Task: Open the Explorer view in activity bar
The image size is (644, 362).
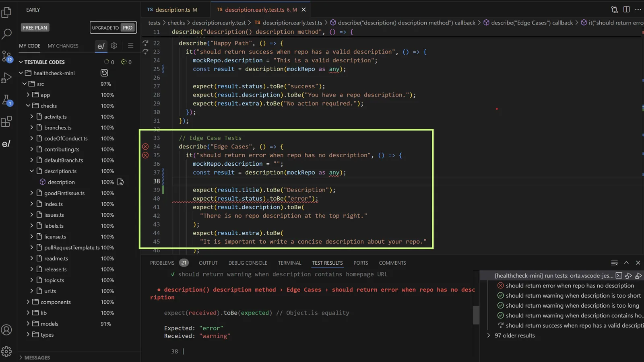Action: (x=6, y=12)
